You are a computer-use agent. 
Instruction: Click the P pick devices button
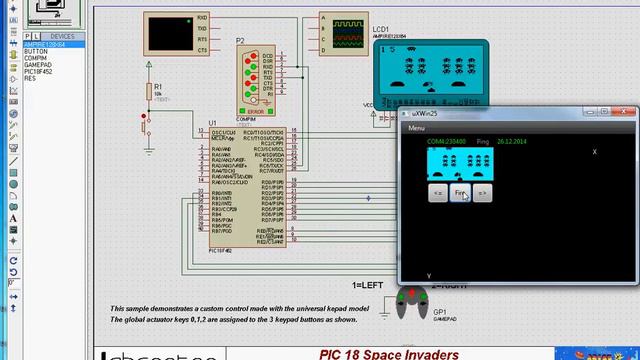28,36
